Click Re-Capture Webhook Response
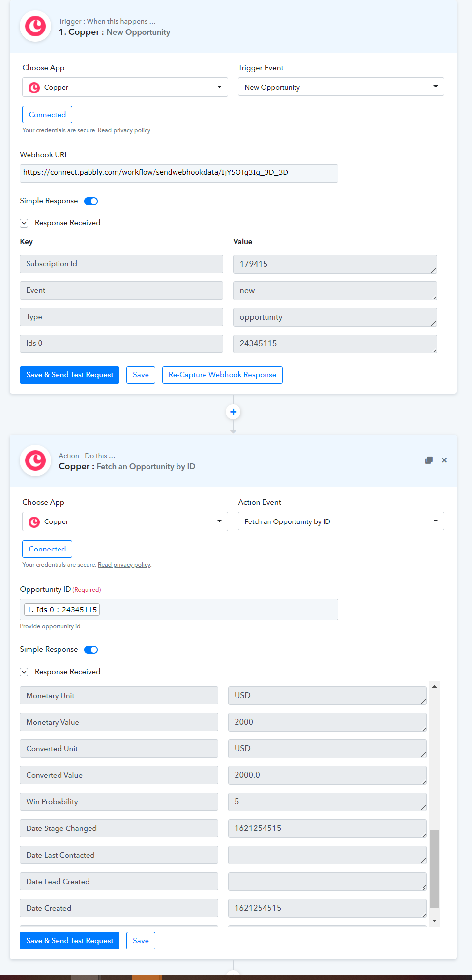The height and width of the screenshot is (980, 472). click(222, 375)
